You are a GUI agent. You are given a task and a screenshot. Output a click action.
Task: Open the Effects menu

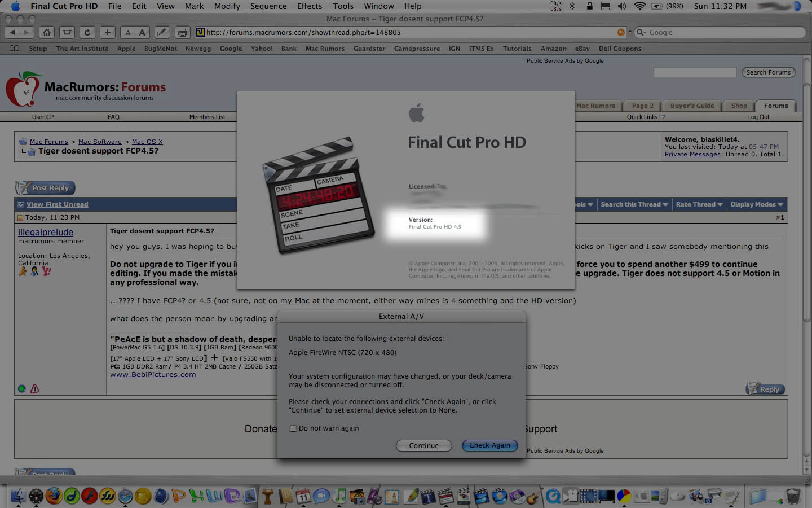coord(310,6)
